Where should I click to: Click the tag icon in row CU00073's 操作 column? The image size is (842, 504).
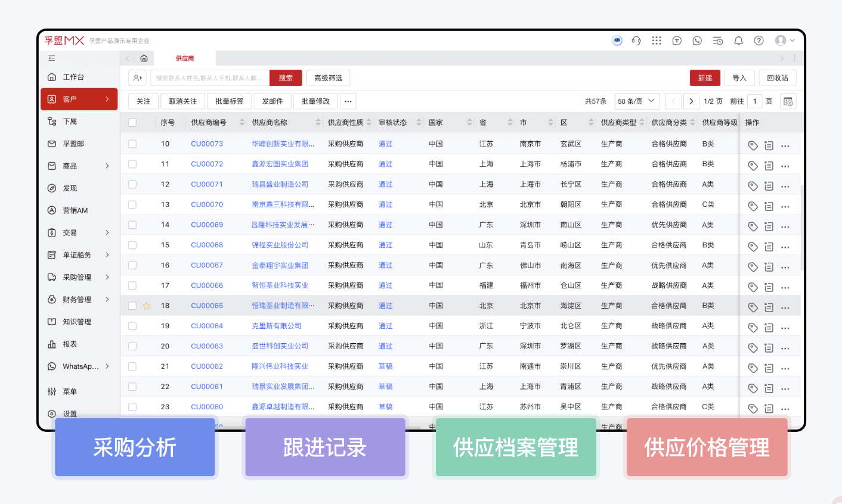pyautogui.click(x=753, y=144)
